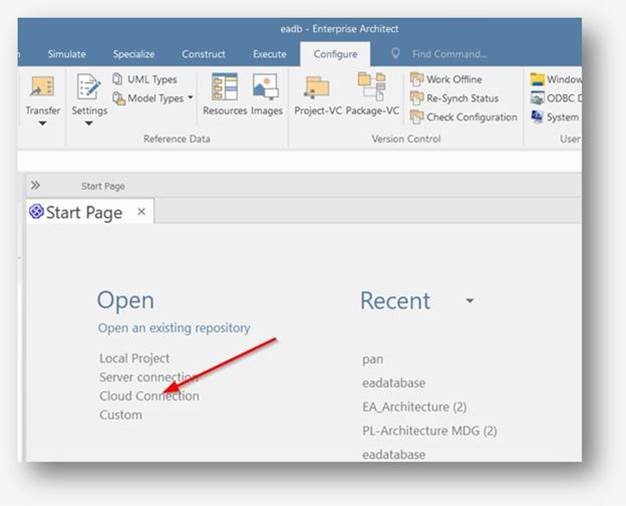Viewport: 626px width, 506px height.
Task: Expand the Settings dropdown arrow
Action: pos(89,123)
